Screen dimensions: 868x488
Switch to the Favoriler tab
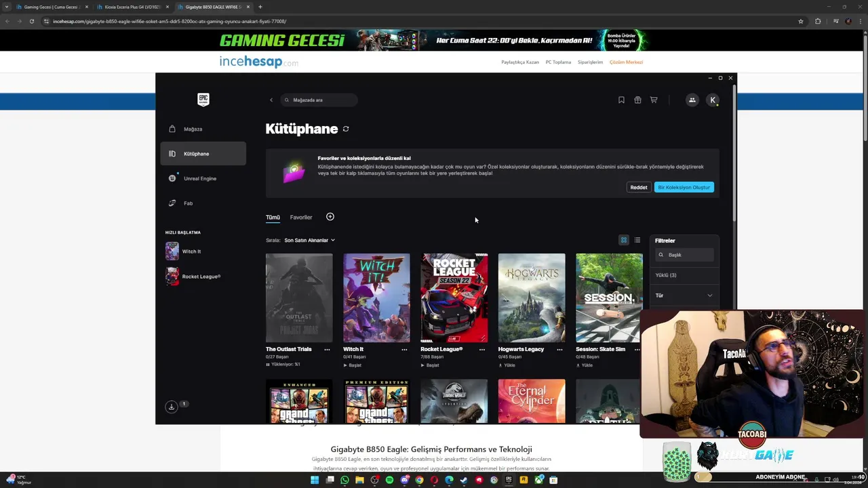click(301, 218)
